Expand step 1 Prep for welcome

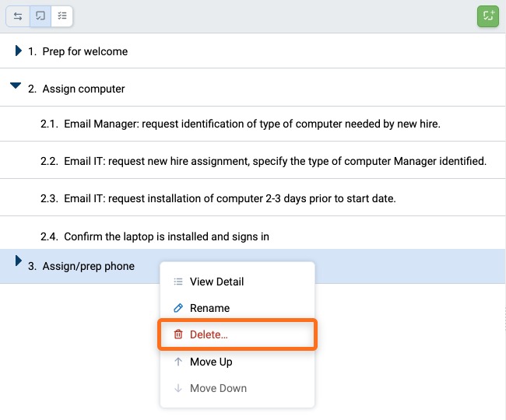tap(19, 51)
